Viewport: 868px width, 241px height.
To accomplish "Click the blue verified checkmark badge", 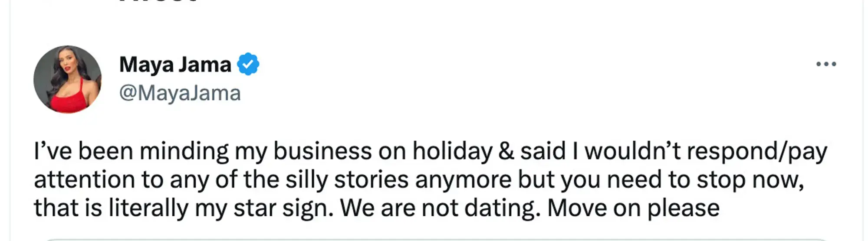I will pyautogui.click(x=248, y=64).
